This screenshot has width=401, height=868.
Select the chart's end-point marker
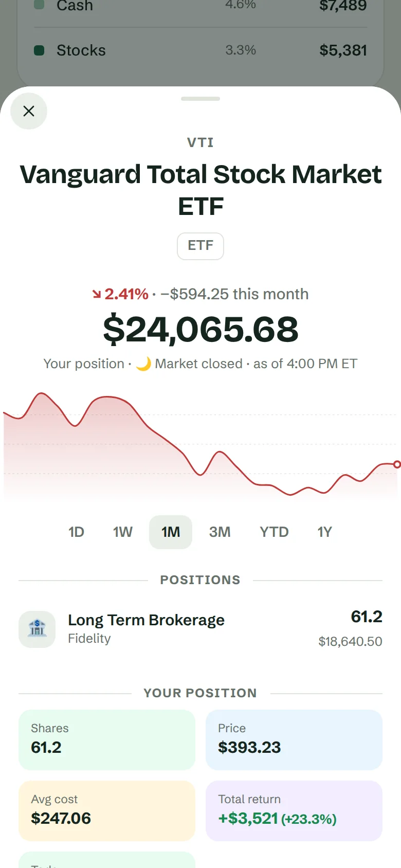coord(397,464)
